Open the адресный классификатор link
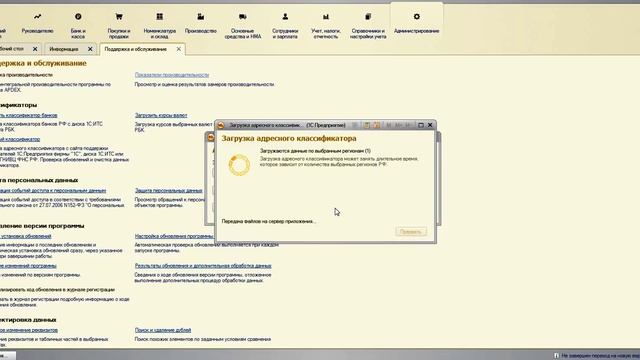The width and height of the screenshot is (640, 360). pos(20,140)
